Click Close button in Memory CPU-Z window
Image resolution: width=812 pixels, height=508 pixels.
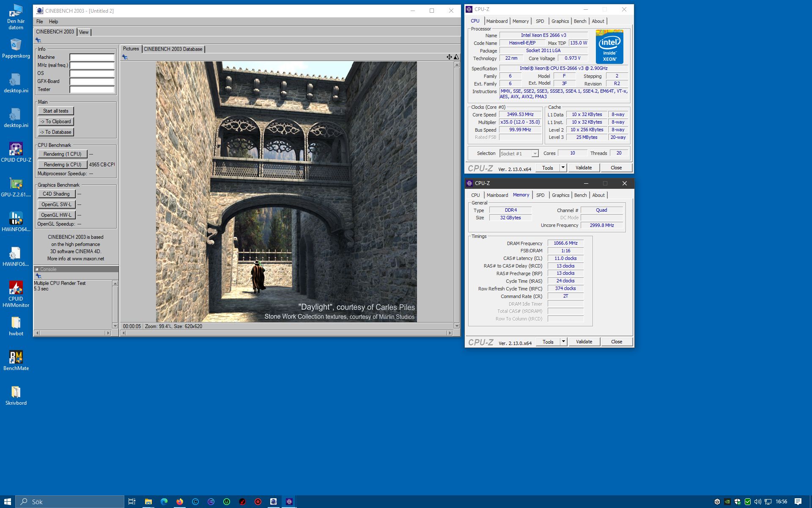[617, 342]
